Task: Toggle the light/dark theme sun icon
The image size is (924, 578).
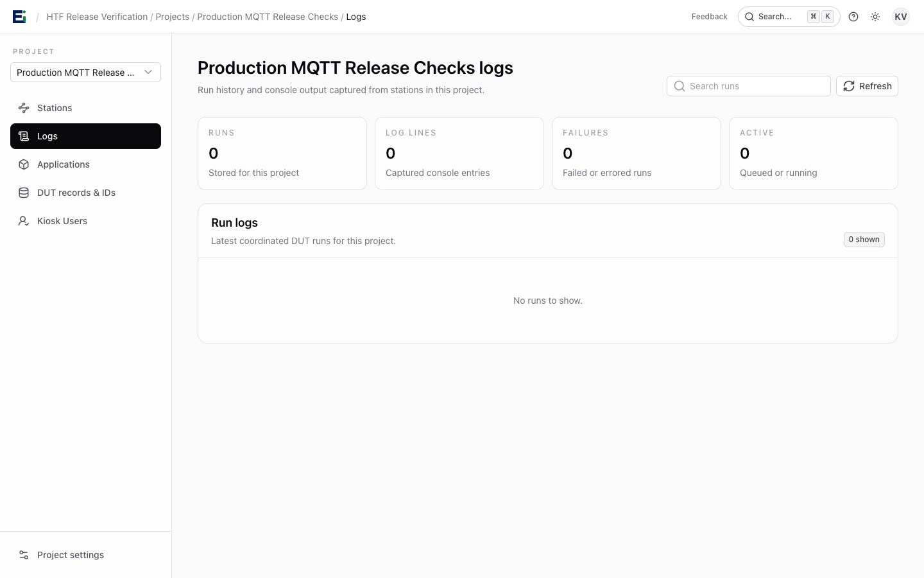Action: coord(875,17)
